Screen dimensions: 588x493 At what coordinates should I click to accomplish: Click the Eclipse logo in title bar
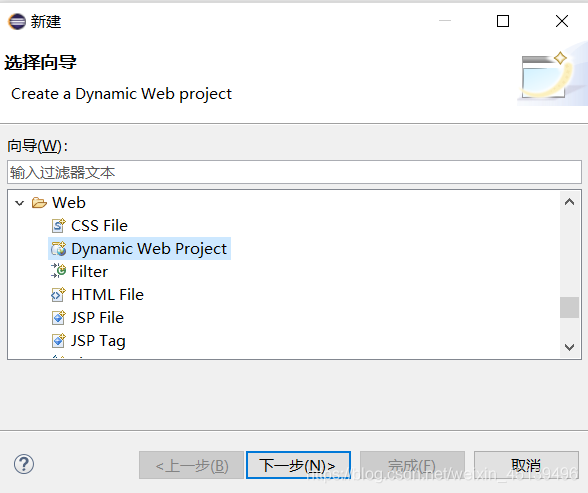17,21
